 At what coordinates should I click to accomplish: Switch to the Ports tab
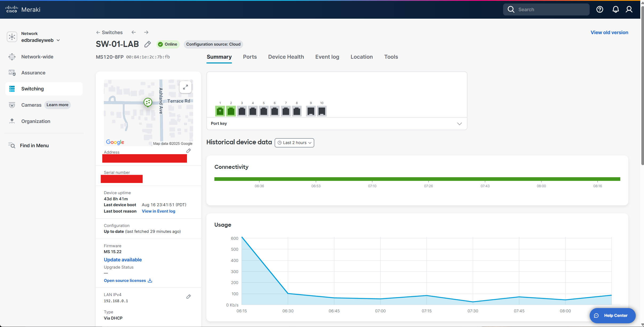tap(250, 57)
